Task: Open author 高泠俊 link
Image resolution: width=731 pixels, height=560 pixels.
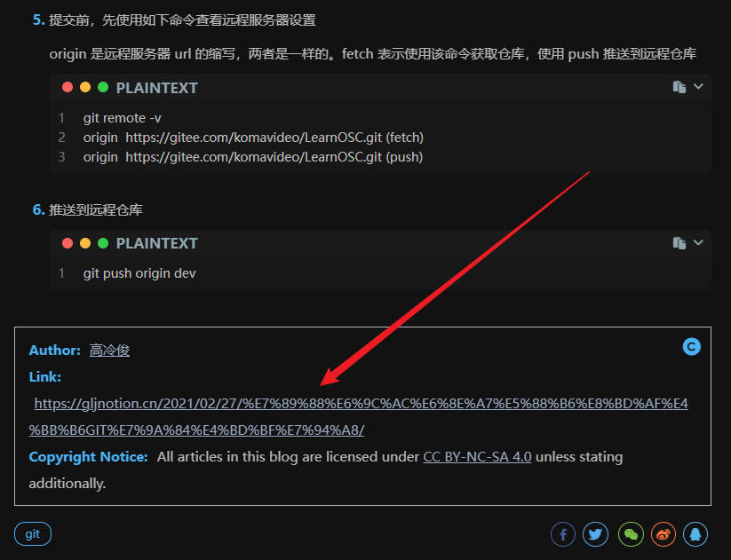Action: click(109, 351)
